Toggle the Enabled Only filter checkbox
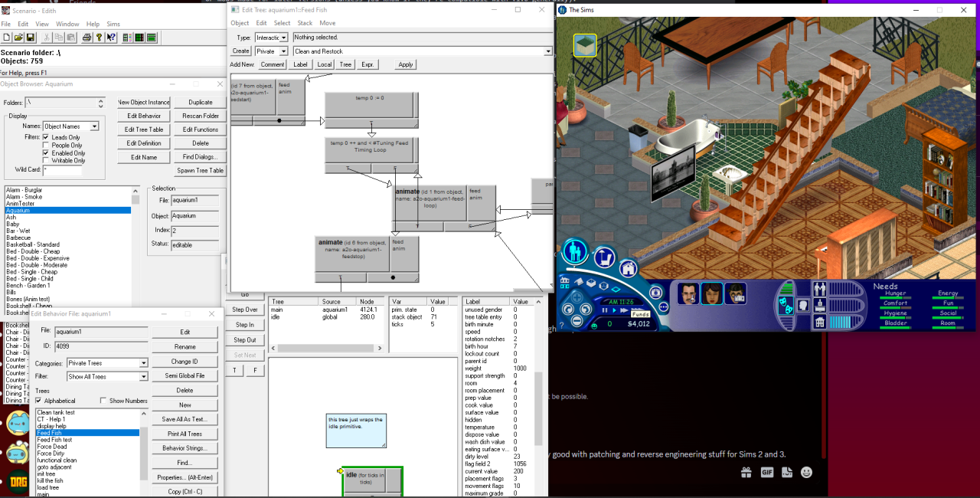Viewport: 980px width, 498px height. (x=46, y=152)
